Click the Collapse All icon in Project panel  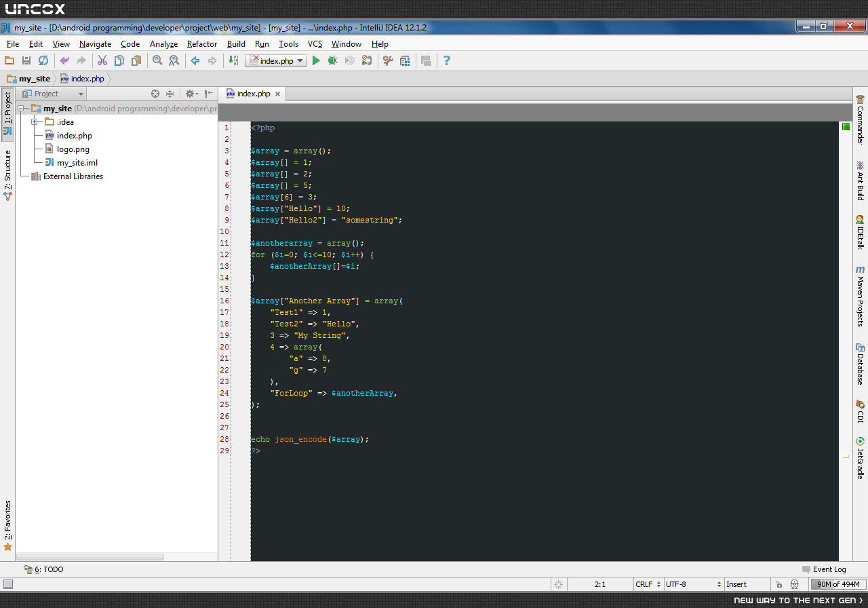coord(170,94)
